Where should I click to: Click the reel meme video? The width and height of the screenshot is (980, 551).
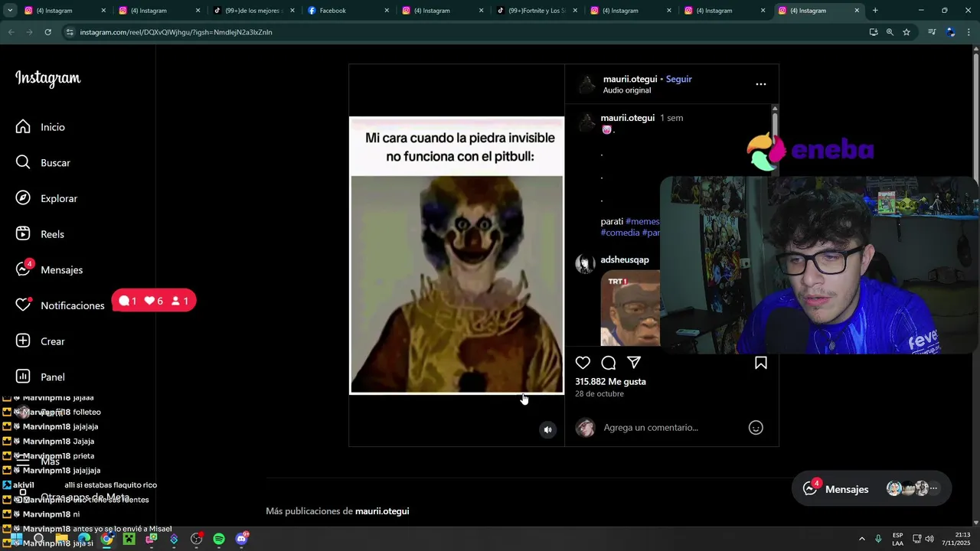click(456, 255)
